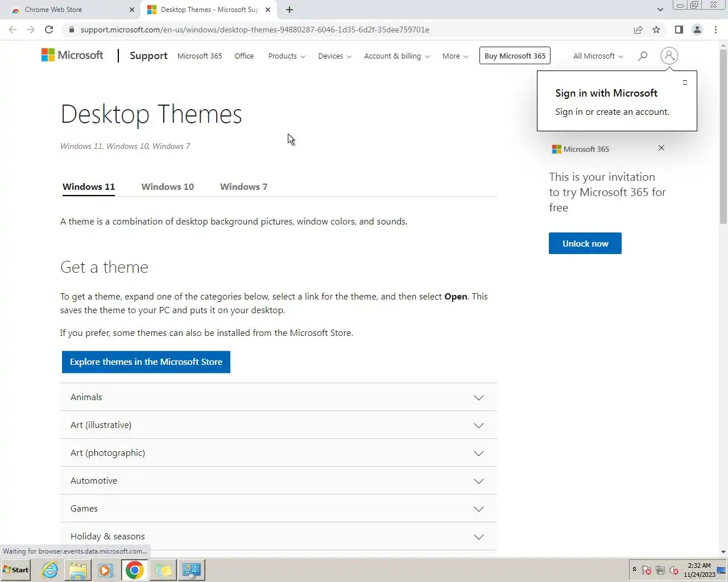Expand the Holiday & seasons category
The width and height of the screenshot is (728, 582).
pos(279,537)
